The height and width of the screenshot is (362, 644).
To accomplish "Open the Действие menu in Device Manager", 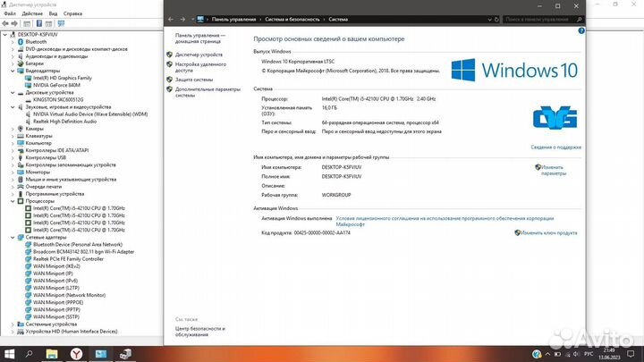I will tap(32, 13).
